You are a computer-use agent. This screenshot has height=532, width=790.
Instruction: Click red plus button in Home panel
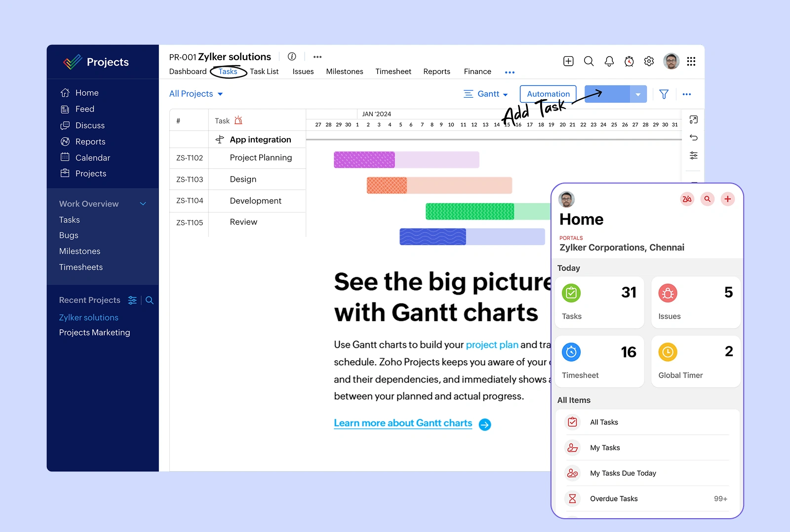(727, 199)
